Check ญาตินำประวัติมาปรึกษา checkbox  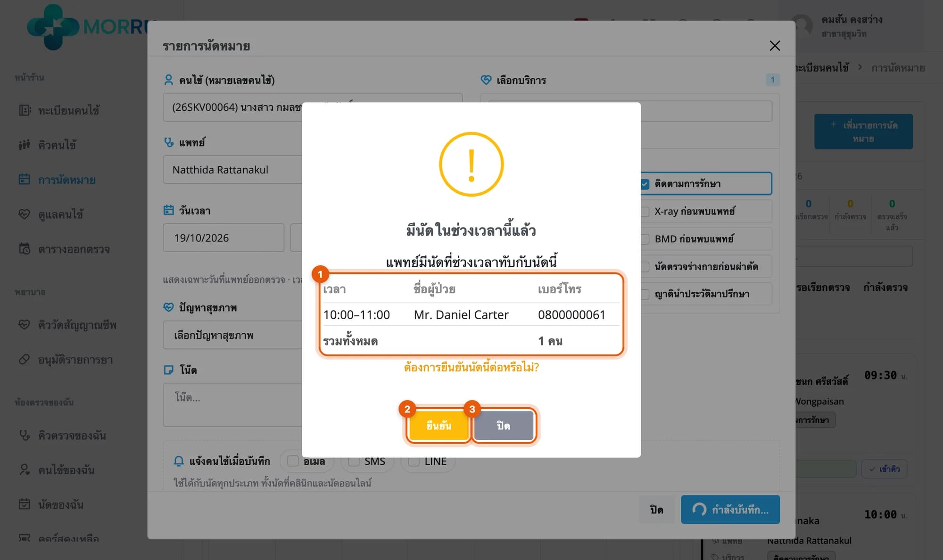click(x=645, y=294)
